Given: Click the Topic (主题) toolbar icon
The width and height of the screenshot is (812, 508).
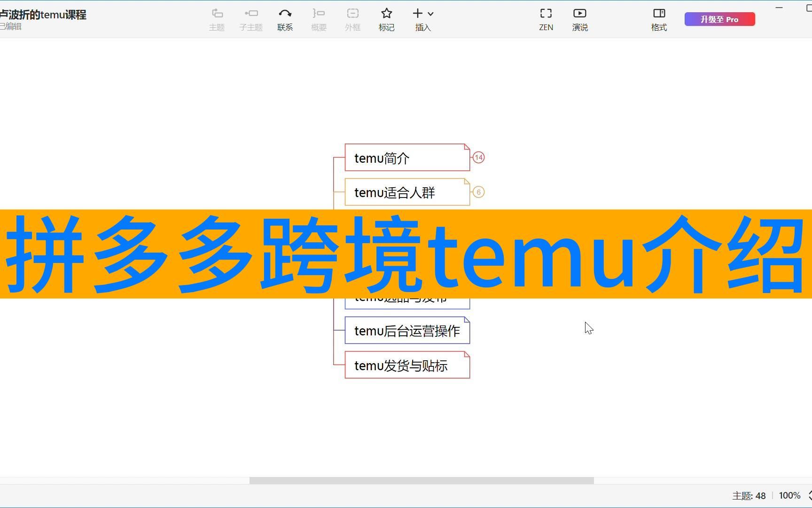Looking at the screenshot, I should (x=217, y=20).
